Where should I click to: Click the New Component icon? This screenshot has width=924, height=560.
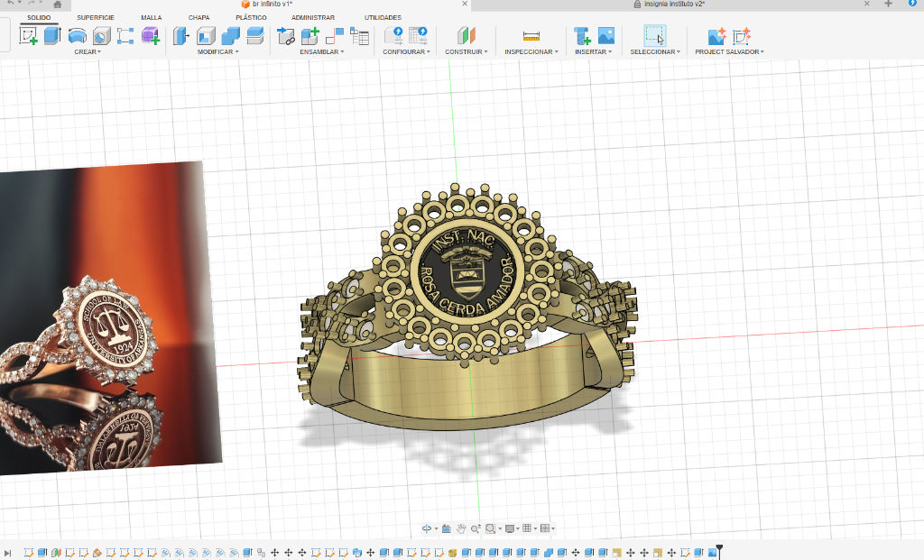pos(310,36)
